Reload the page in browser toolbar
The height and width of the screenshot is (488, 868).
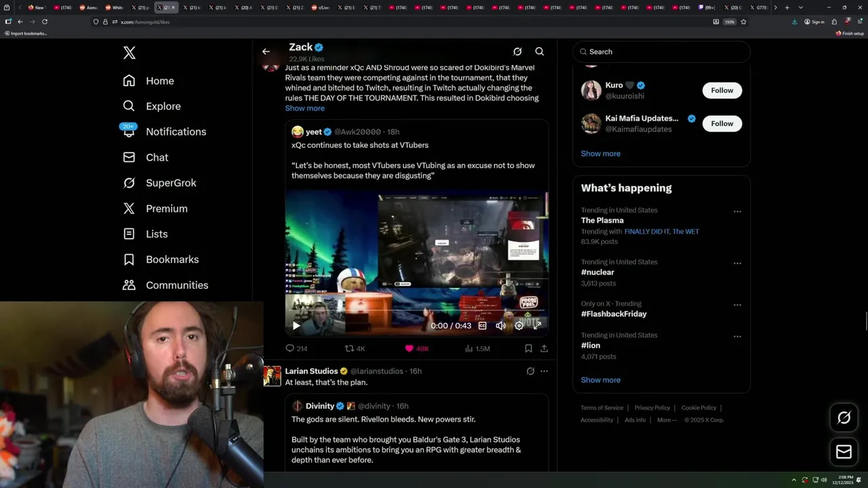pyautogui.click(x=45, y=22)
